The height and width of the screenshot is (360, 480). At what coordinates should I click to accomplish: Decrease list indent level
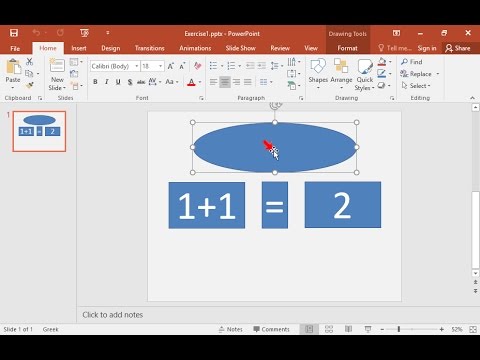[250, 66]
